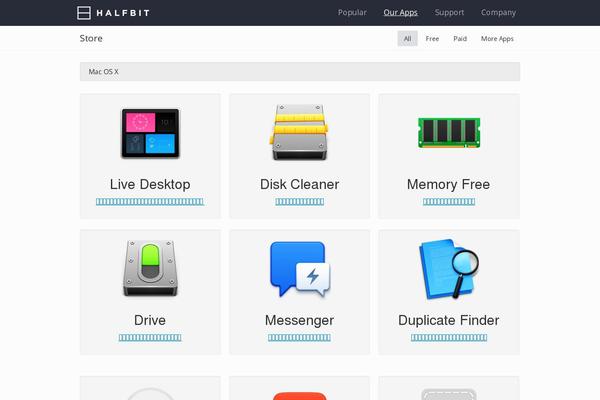Viewport: 600px width, 400px height.
Task: Open the Drive app icon
Action: pyautogui.click(x=150, y=268)
